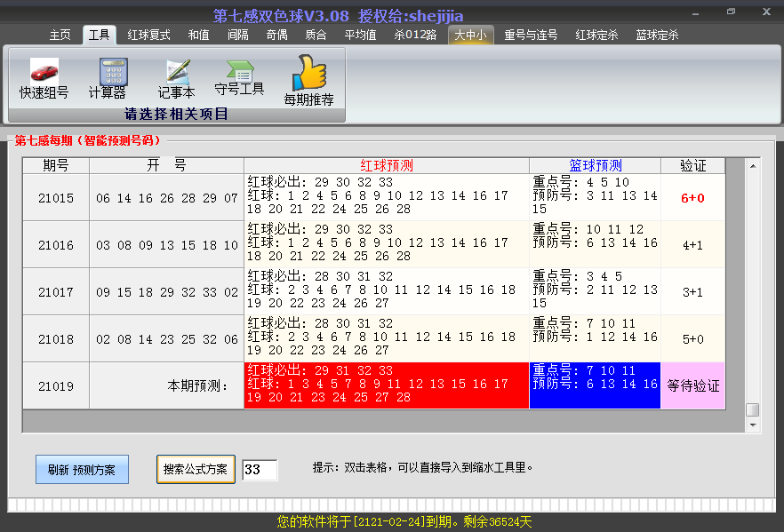Select blue ball prediction 重点号 3 4 5

pos(595,291)
